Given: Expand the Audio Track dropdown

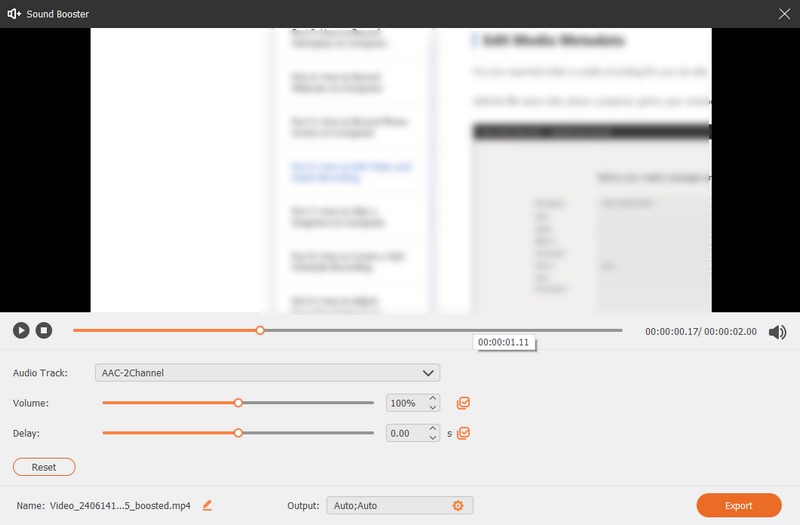Looking at the screenshot, I should (428, 373).
